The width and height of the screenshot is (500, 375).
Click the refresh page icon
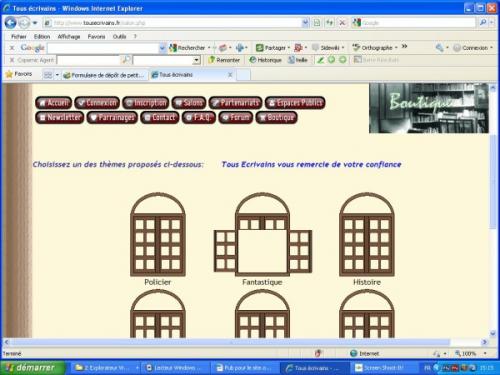pyautogui.click(x=329, y=23)
